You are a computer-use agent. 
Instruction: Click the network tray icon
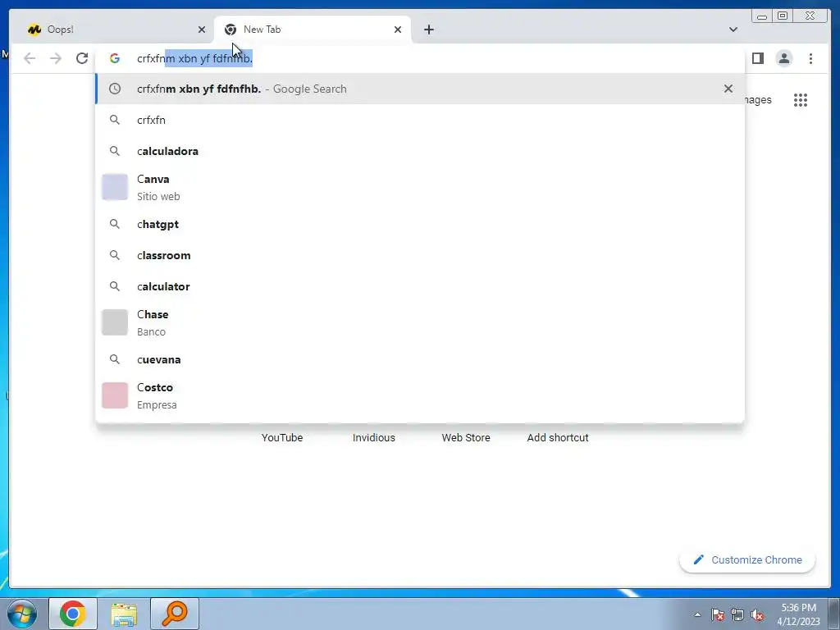coord(737,614)
